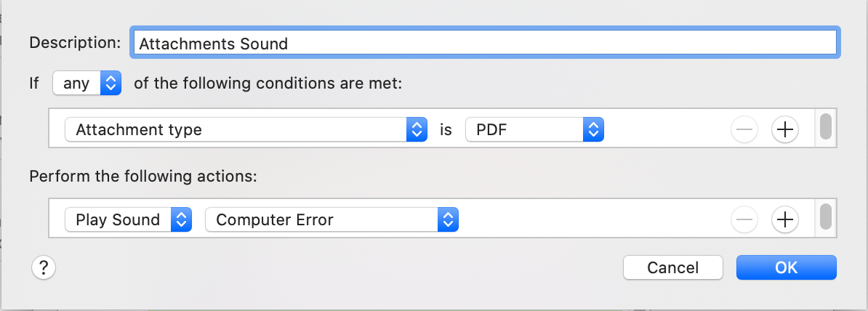This screenshot has width=868, height=311.
Task: Click the conditions list scrollbar
Action: click(825, 126)
